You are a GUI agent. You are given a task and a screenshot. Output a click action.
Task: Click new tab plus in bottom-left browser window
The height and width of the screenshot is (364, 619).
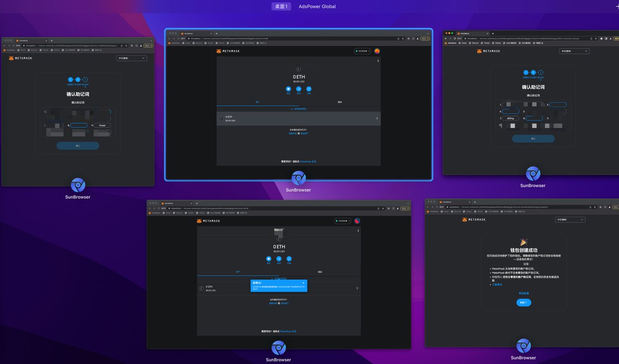tap(197, 203)
